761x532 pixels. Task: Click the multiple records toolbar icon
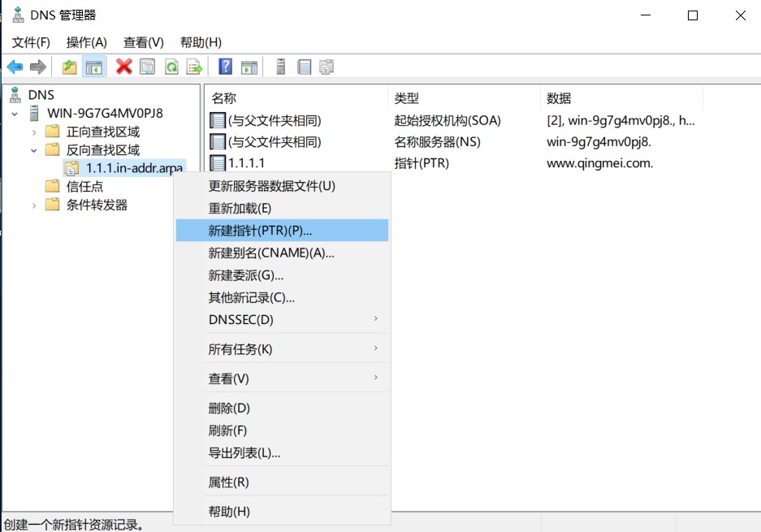[x=326, y=67]
